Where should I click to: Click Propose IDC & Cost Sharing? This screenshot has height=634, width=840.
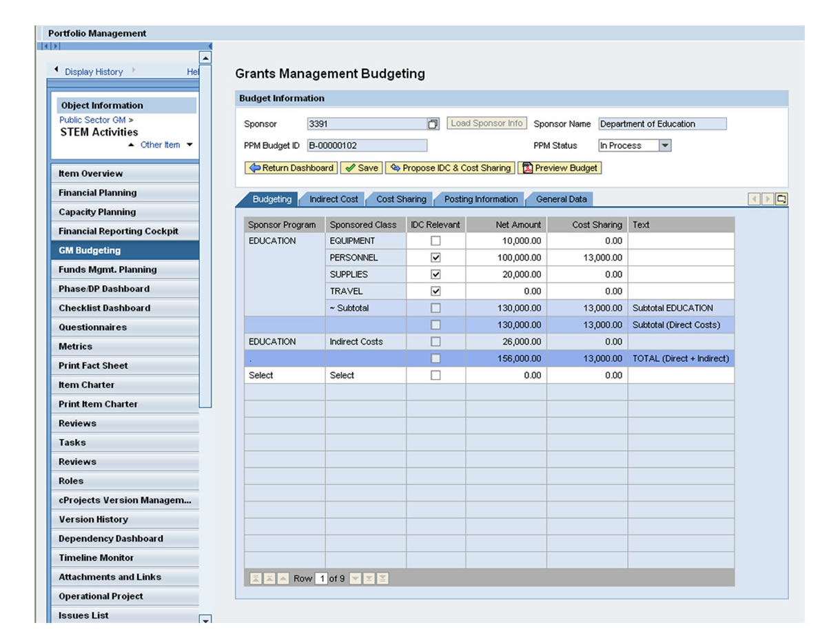tap(451, 168)
